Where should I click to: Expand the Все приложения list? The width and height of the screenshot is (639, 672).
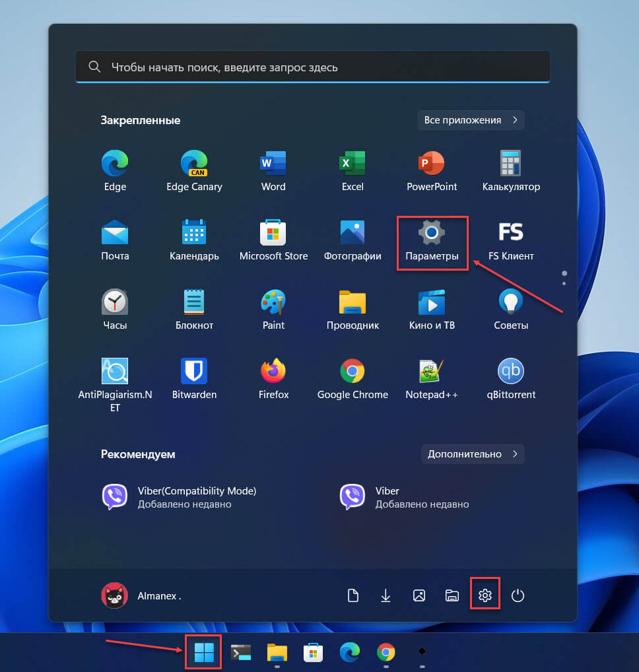pyautogui.click(x=471, y=120)
